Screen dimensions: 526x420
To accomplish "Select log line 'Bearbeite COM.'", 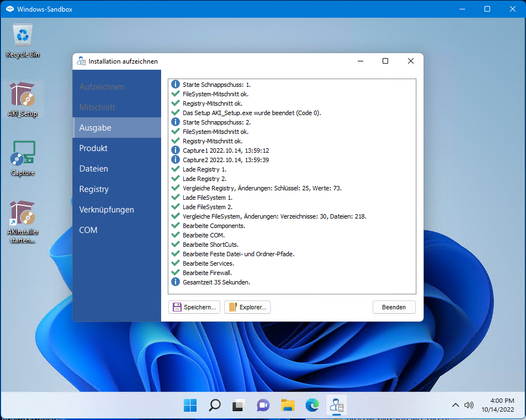I will pyautogui.click(x=204, y=235).
